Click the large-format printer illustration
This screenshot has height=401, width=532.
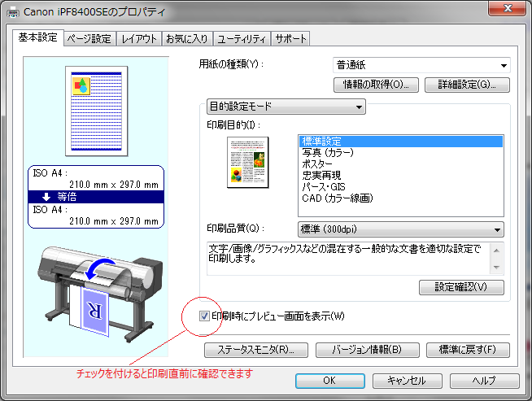point(100,294)
